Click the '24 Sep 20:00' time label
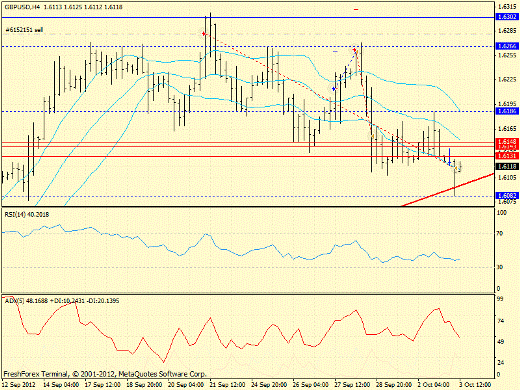Screen dimensions: 520x390 (x=269, y=384)
